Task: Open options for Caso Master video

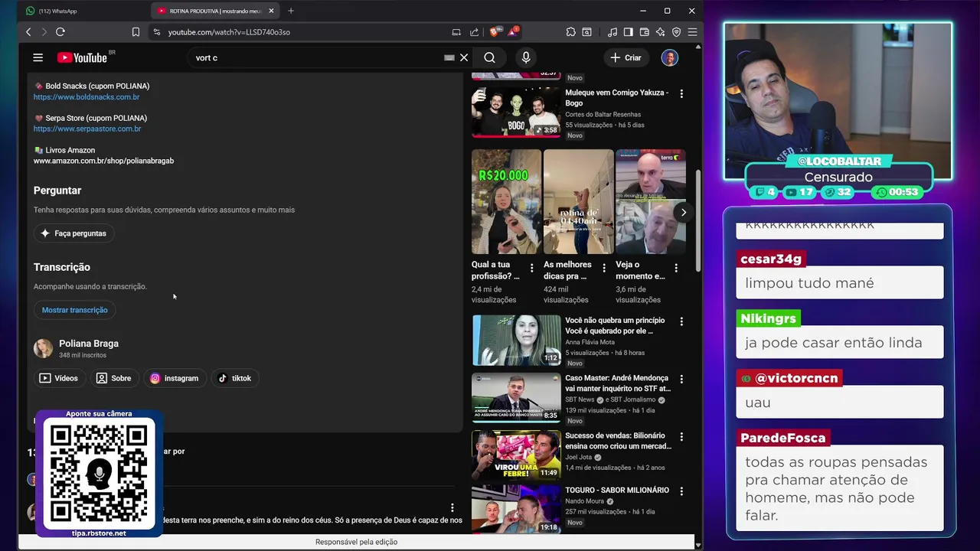Action: tap(681, 379)
